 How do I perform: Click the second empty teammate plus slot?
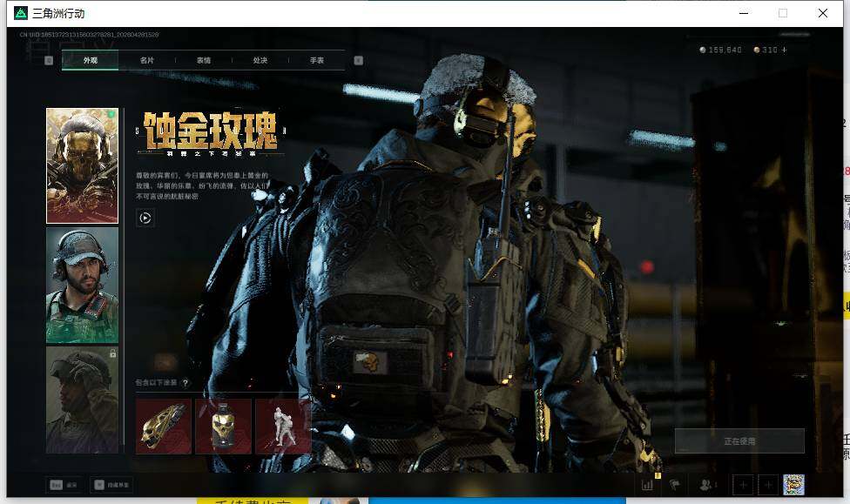click(767, 485)
